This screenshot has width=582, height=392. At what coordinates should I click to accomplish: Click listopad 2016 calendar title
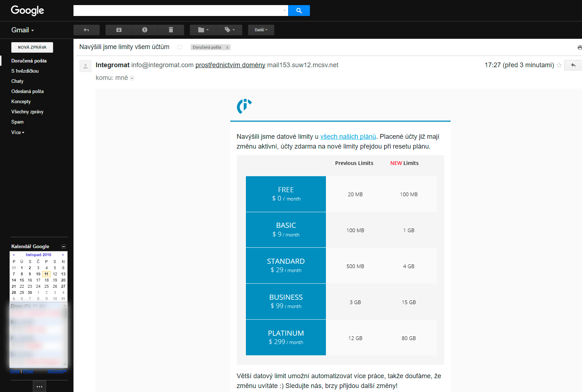pyautogui.click(x=39, y=255)
